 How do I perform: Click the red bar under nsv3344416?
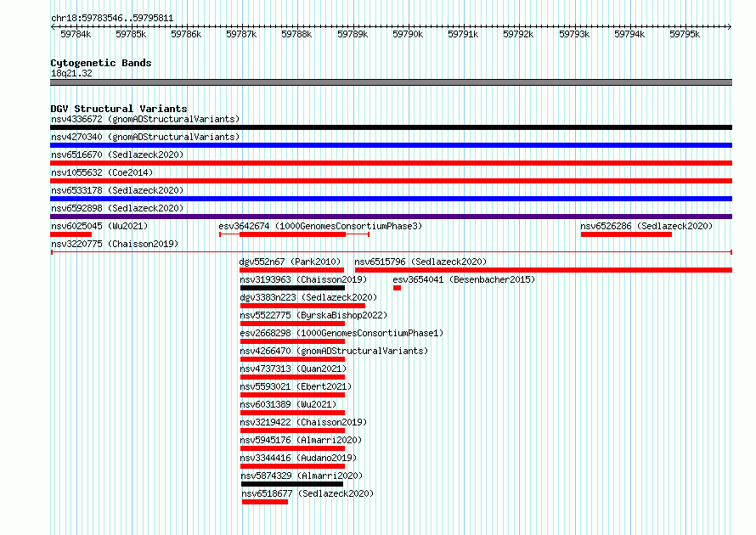tap(293, 466)
